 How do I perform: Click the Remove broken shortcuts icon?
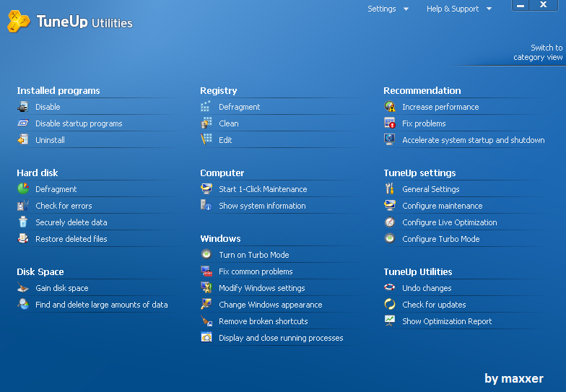(x=206, y=321)
